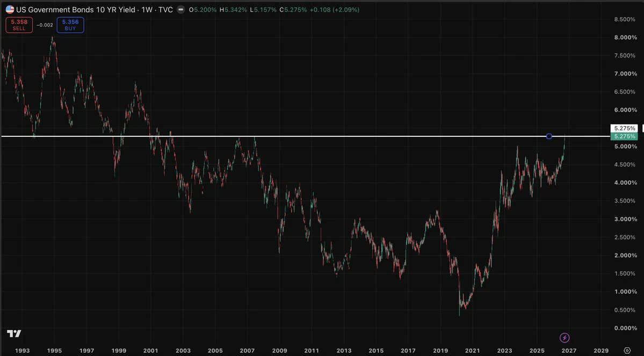Click the O5.200% open value
Viewport: 644px width, 356px height.
coord(203,10)
